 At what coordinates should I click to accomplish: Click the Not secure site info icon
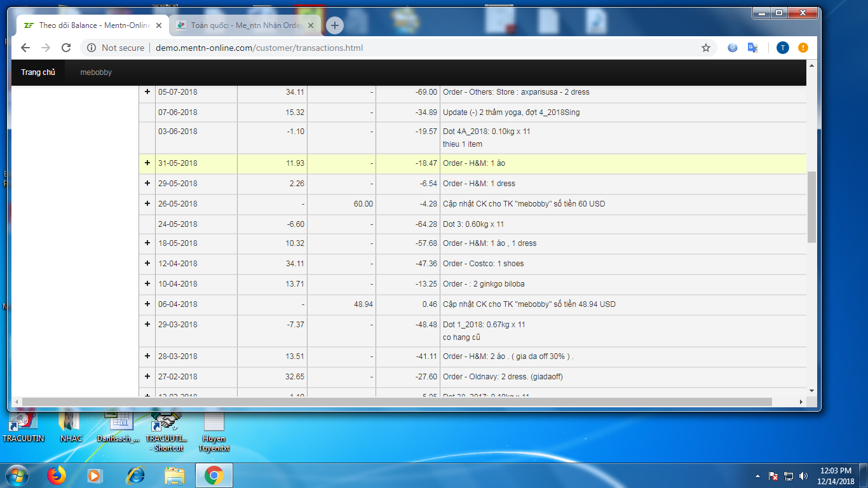tap(92, 48)
